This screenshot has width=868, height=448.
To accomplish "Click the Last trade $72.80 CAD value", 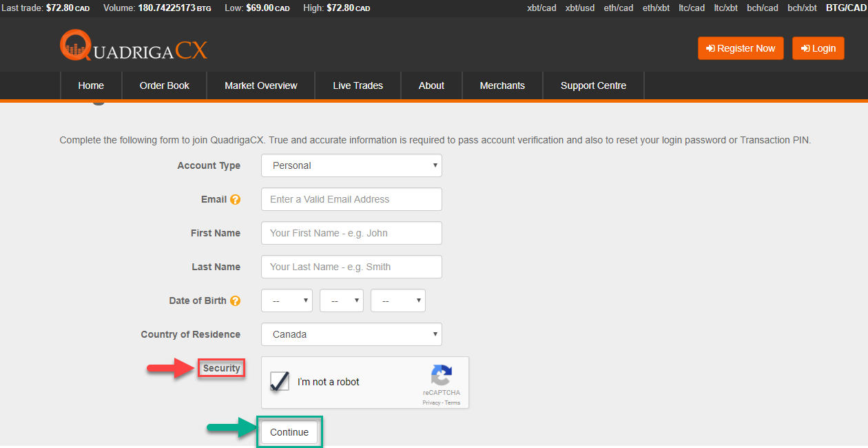I will coord(68,8).
